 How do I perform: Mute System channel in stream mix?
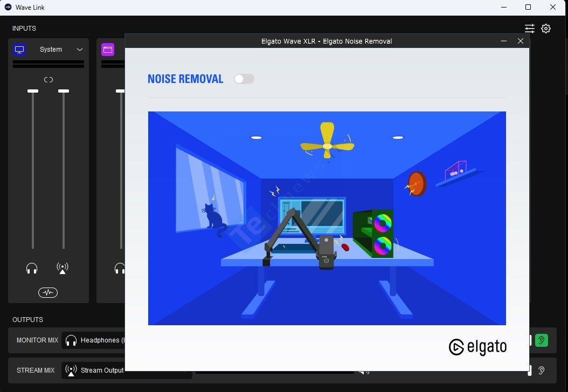[x=63, y=268]
